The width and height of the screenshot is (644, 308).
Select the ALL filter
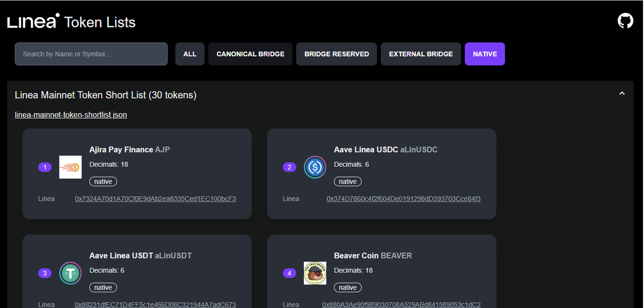[x=190, y=54]
